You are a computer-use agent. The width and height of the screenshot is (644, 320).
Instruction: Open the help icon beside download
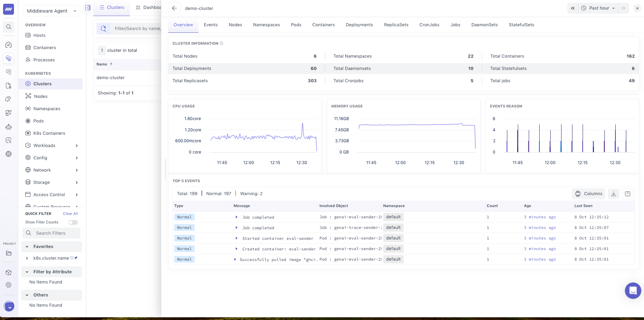coord(628,194)
